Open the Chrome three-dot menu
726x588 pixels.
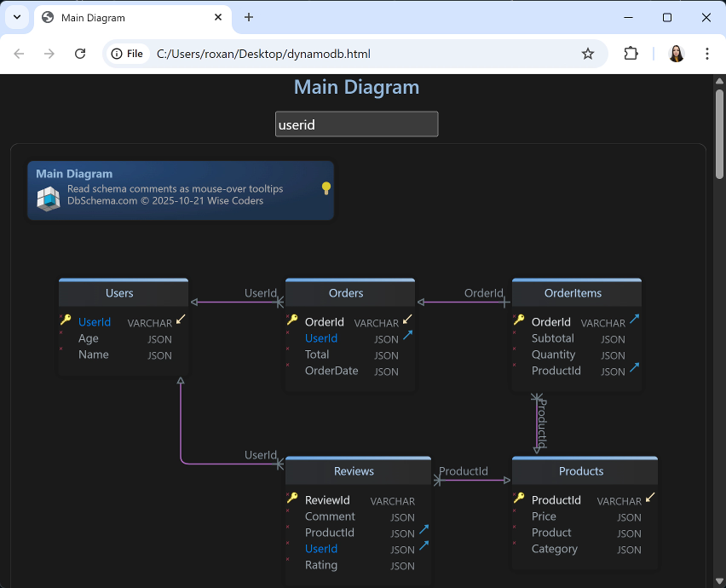[709, 53]
